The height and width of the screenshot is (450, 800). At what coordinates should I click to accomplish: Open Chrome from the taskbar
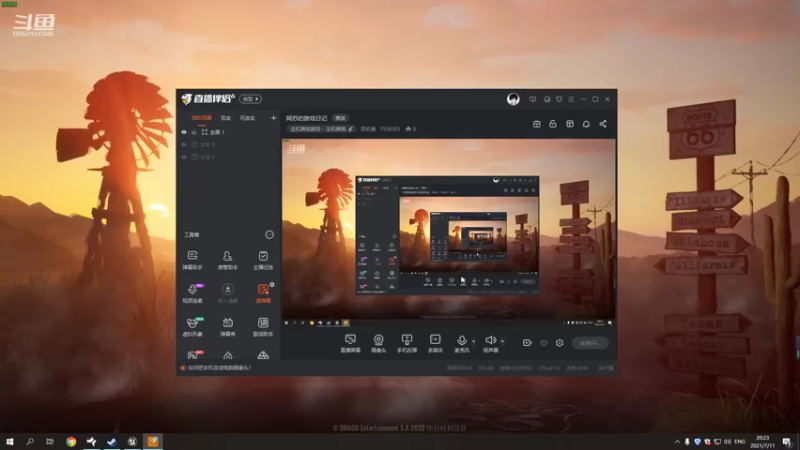tap(71, 441)
